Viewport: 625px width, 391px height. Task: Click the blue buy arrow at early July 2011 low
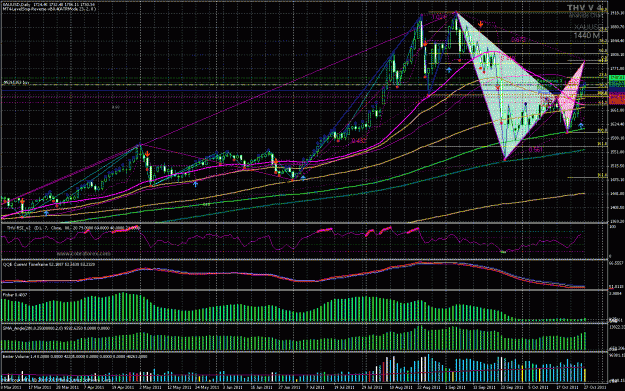303,178
